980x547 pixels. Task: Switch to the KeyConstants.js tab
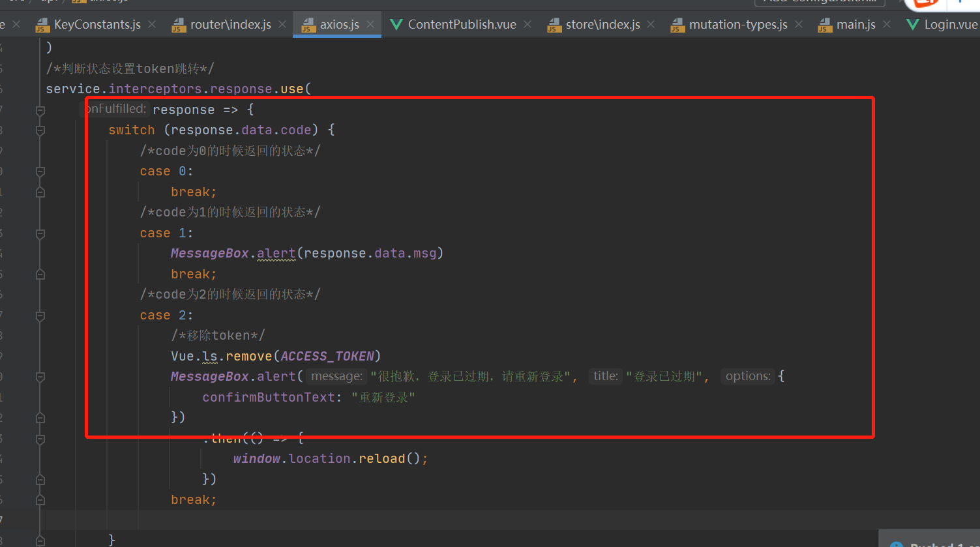[x=88, y=25]
